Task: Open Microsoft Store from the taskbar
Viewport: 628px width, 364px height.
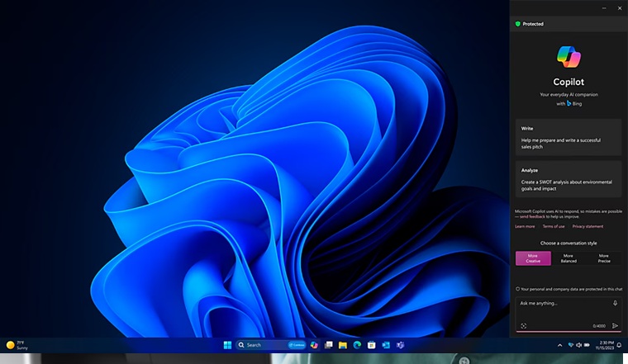Action: tap(372, 345)
